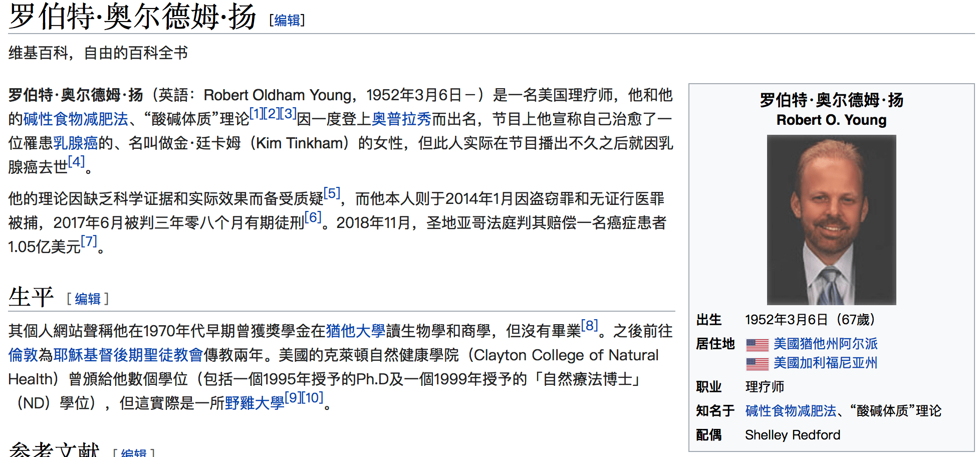The height and width of the screenshot is (457, 980).
Task: Click citation [3] in the intro paragraph
Action: point(288,114)
